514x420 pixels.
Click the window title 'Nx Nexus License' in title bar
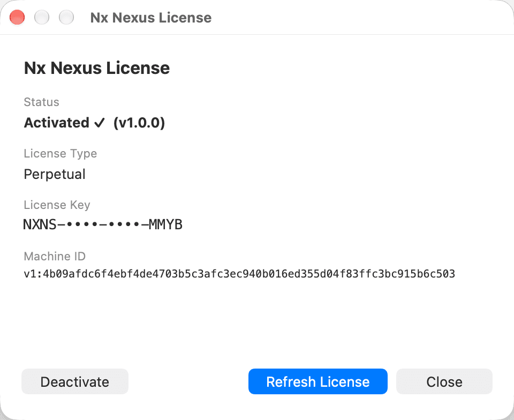151,18
